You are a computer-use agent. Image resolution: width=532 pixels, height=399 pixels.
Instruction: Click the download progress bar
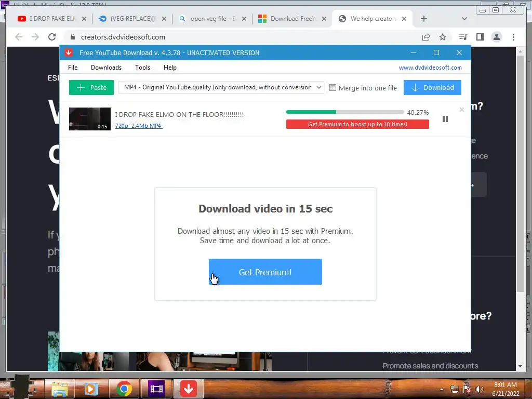(345, 112)
